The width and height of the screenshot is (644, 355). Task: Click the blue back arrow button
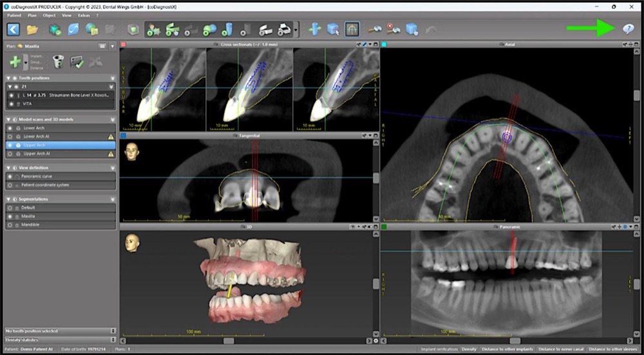point(14,29)
